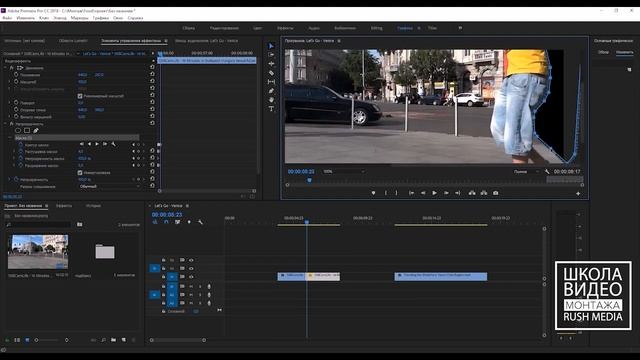
Task: Open the workspace overflow chevron menu
Action: coord(460,28)
